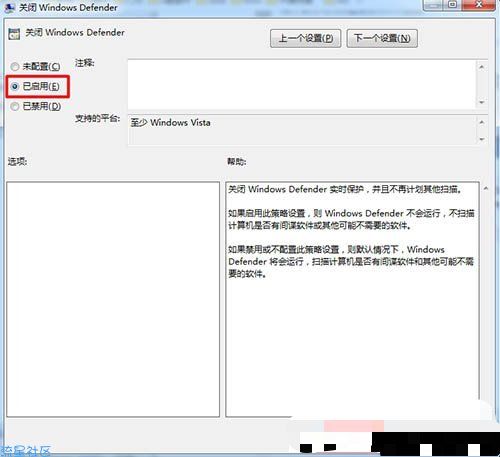500x457 pixels.
Task: Click the policy setting icon beside the header
Action: [14, 34]
